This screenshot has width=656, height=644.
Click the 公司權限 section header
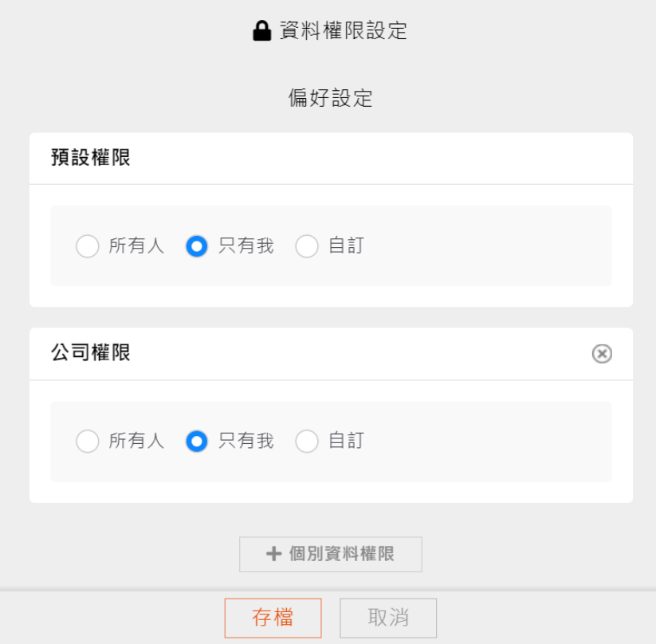click(x=91, y=353)
